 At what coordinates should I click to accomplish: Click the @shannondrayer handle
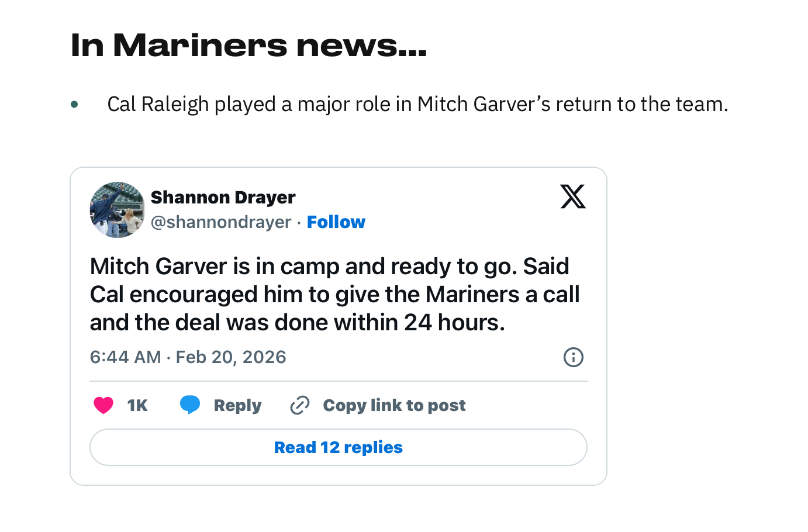[221, 222]
